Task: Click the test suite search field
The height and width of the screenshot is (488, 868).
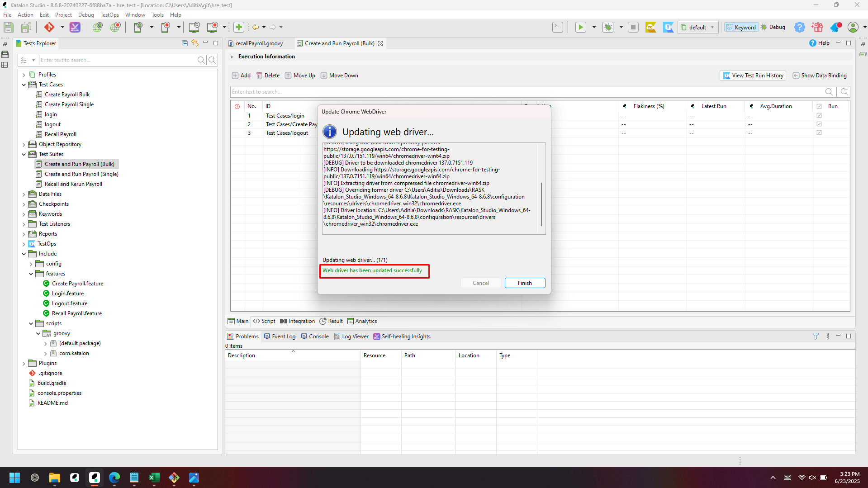Action: tap(527, 92)
